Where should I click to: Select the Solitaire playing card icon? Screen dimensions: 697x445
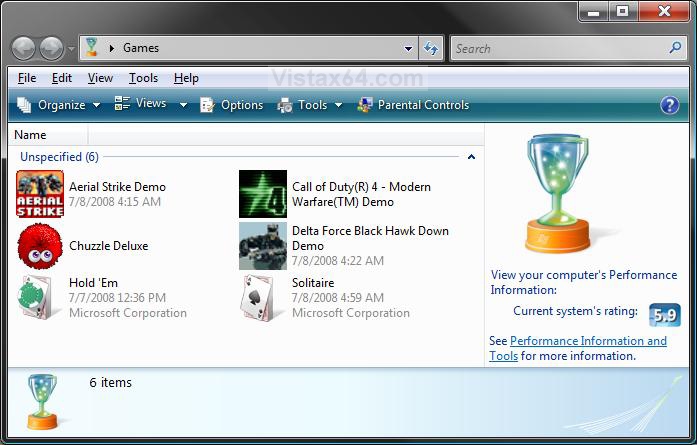(258, 297)
